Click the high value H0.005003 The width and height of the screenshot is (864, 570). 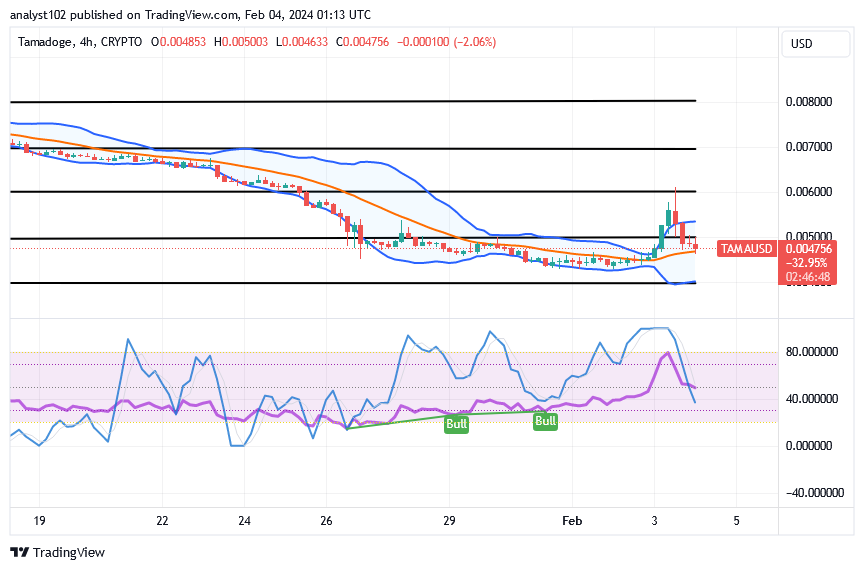pyautogui.click(x=241, y=42)
